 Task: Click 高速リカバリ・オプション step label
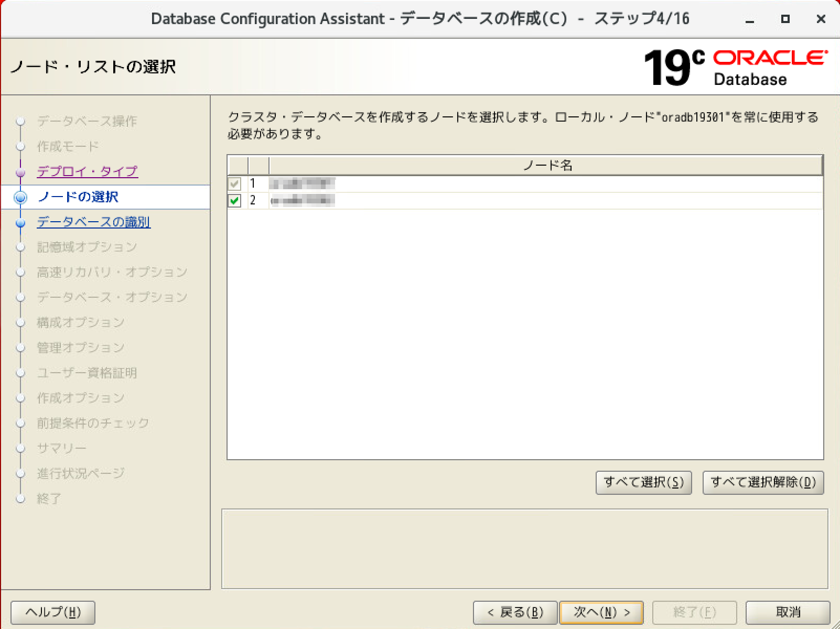[x=112, y=272]
